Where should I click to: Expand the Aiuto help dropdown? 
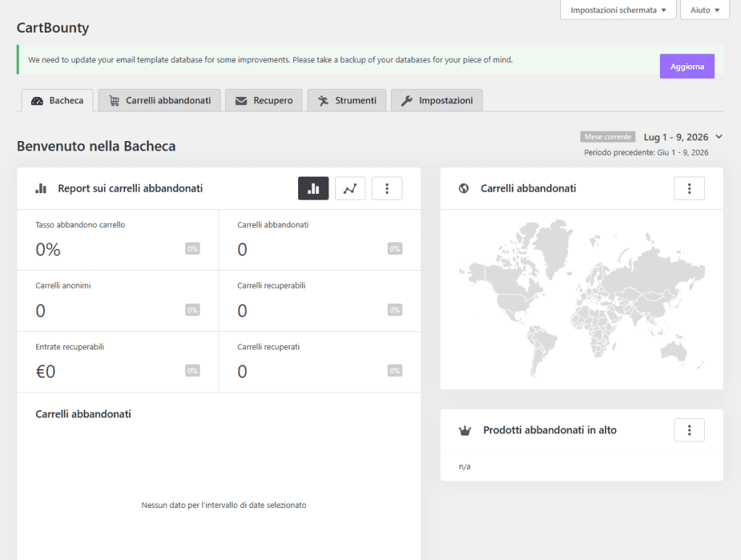click(x=705, y=10)
